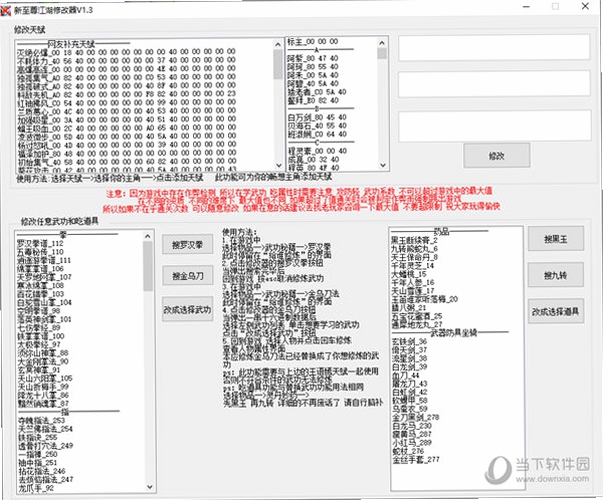Select 罗汉拳谱_112 in the martial arts list
This screenshot has width=603, height=500.
[40, 243]
